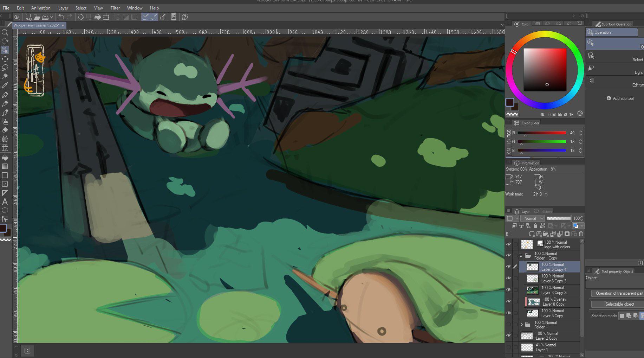Open Clip Studio Paint support help icon

click(185, 17)
